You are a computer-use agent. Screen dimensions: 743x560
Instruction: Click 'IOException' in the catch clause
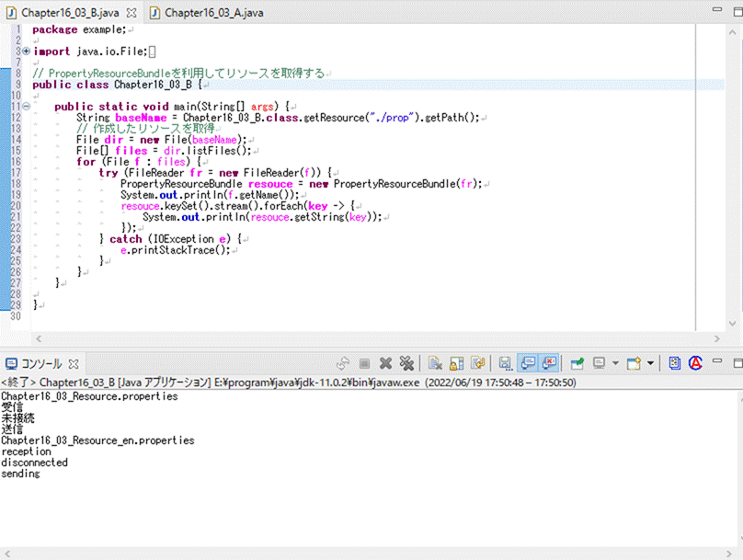[184, 239]
